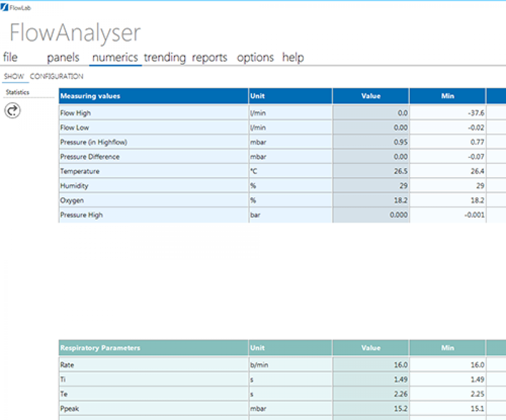
Task: Switch to the CONFIGURATION sub-tab
Action: coord(57,76)
